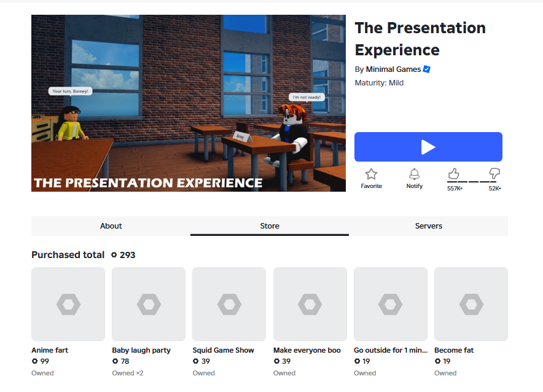Add the game to Favorites with star icon

pyautogui.click(x=371, y=174)
